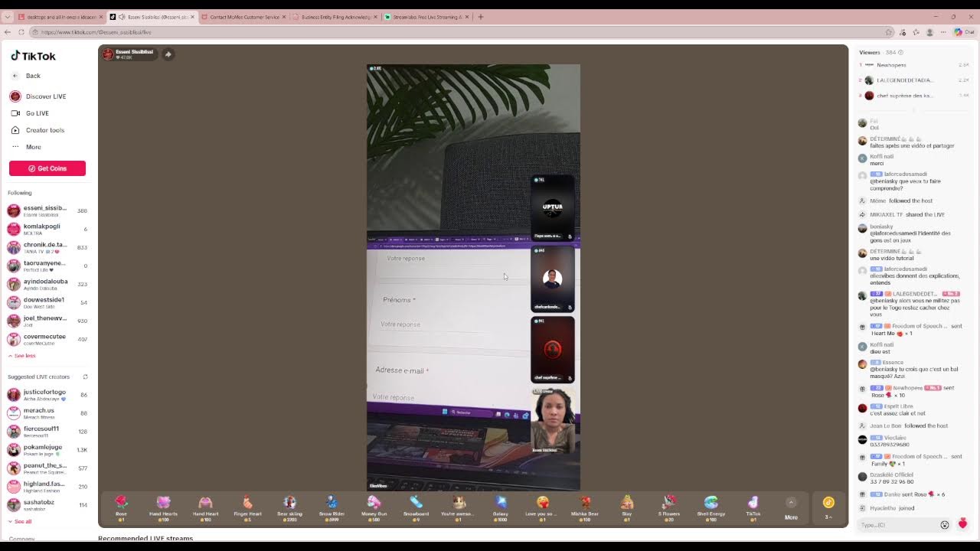This screenshot has height=551, width=980.
Task: Open Discover LIVE in sidebar
Action: [46, 96]
